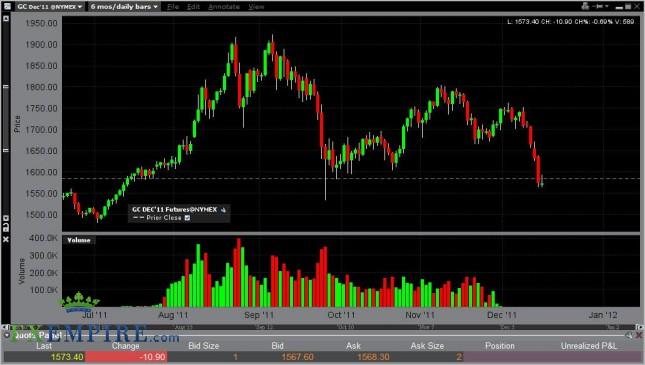645x365 pixels.
Task: Click the square icon above the lock icon
Action: pos(6,218)
